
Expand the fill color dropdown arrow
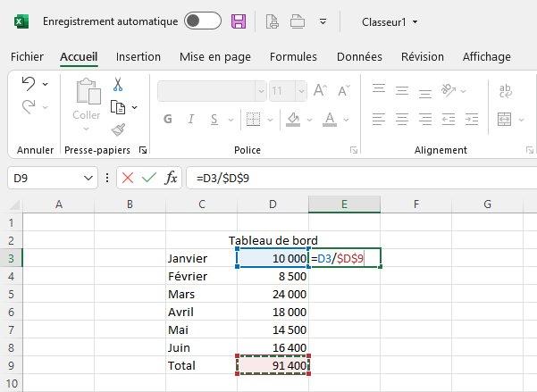click(309, 120)
